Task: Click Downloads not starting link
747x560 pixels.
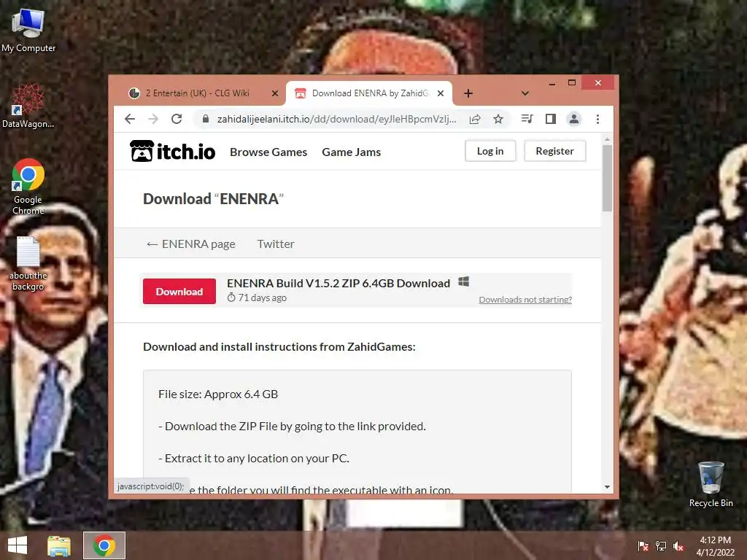Action: [x=525, y=300]
